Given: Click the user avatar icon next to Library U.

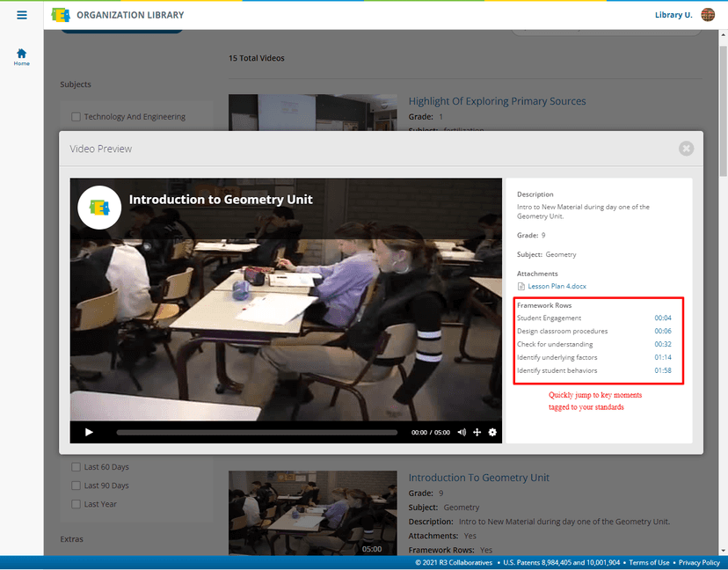Looking at the screenshot, I should pyautogui.click(x=708, y=14).
